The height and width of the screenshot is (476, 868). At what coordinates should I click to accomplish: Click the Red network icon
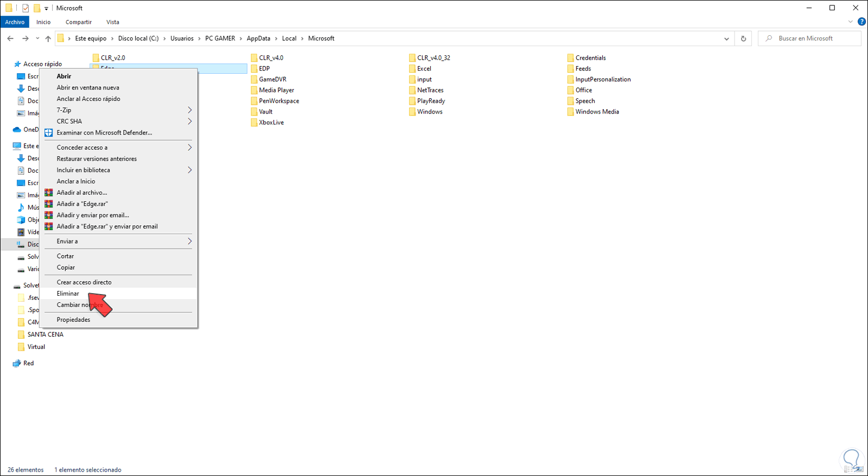pos(17,363)
